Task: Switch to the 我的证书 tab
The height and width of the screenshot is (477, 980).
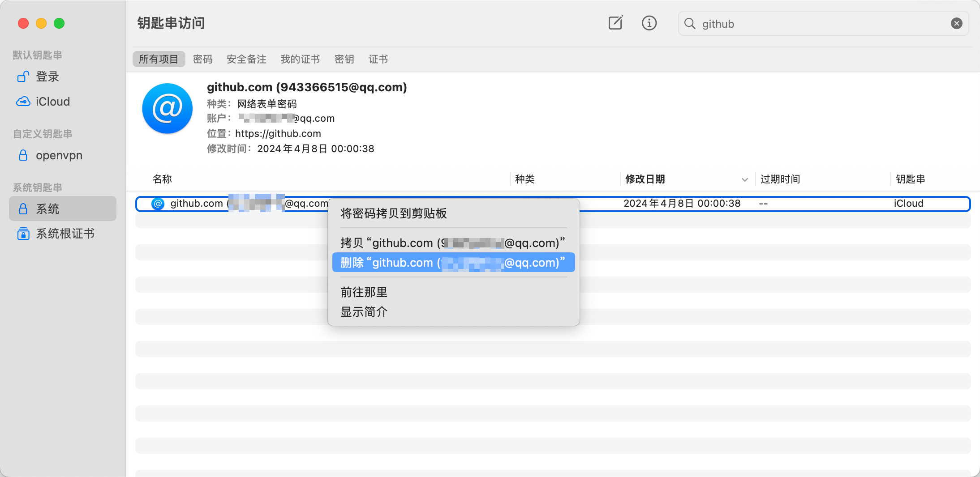Action: [x=300, y=59]
